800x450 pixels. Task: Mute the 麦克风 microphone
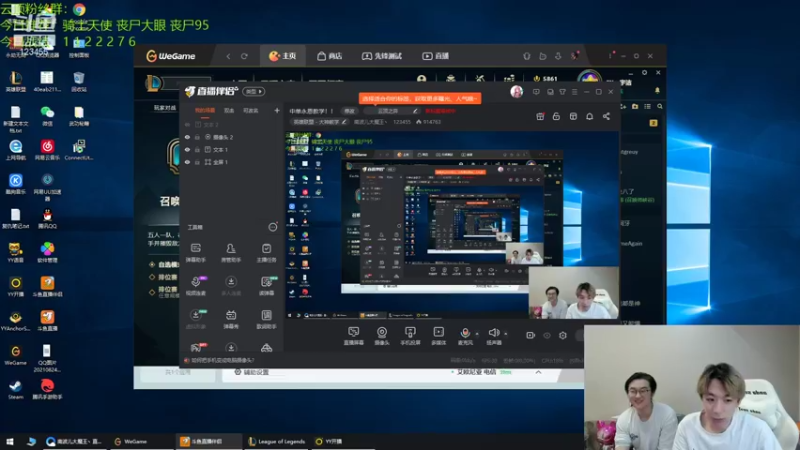click(x=465, y=336)
